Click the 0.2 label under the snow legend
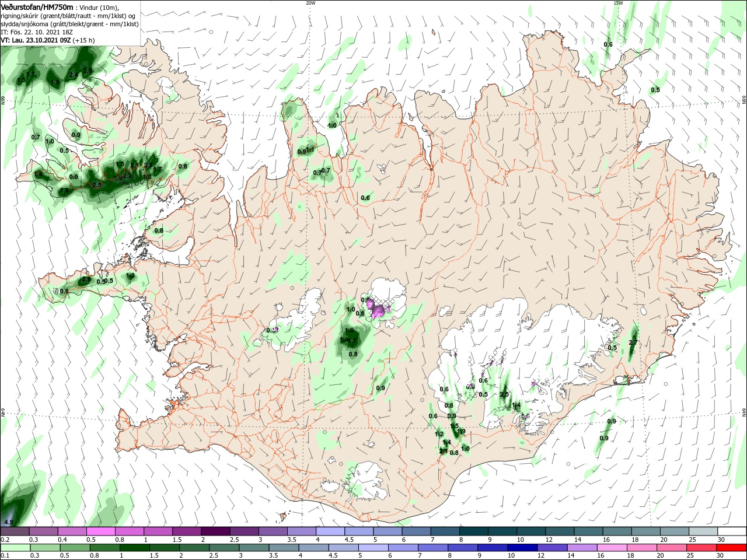Viewport: 747px width, 560px height. 5,540
